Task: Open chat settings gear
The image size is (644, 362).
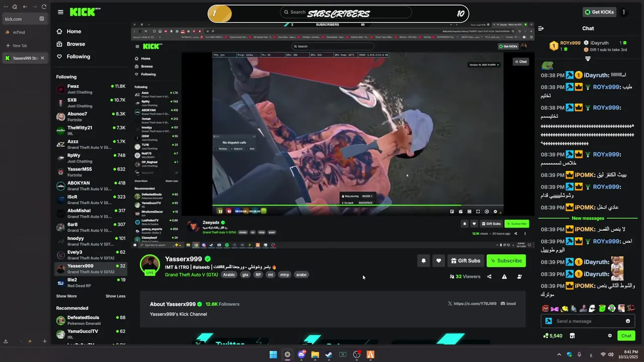Action: pyautogui.click(x=610, y=335)
